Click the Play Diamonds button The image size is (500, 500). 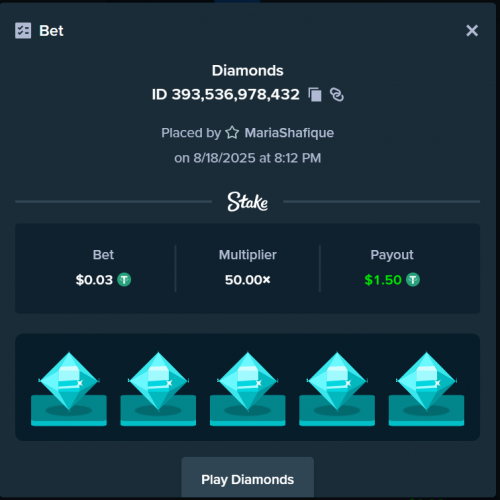point(248,477)
